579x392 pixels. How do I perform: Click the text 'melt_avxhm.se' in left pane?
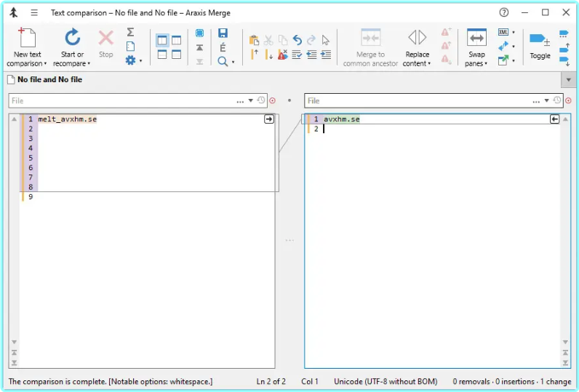pyautogui.click(x=67, y=119)
